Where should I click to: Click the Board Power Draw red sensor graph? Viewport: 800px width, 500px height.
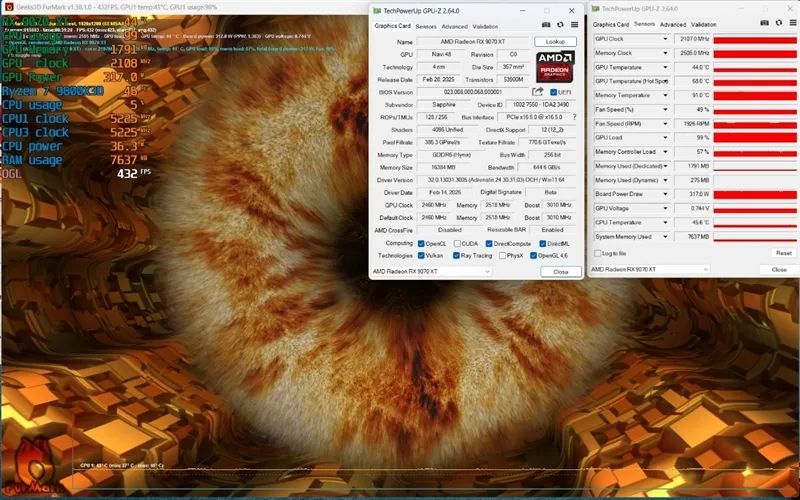pos(755,194)
